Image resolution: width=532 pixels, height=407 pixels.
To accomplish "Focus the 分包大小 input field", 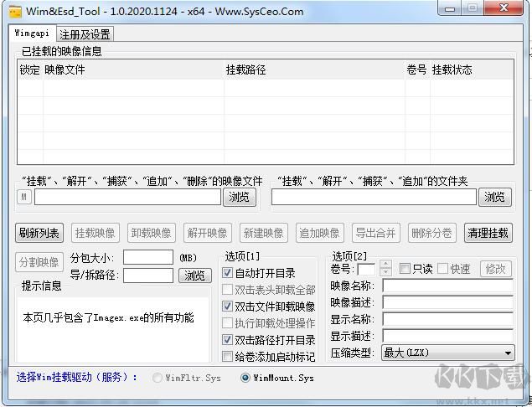I will pyautogui.click(x=148, y=257).
